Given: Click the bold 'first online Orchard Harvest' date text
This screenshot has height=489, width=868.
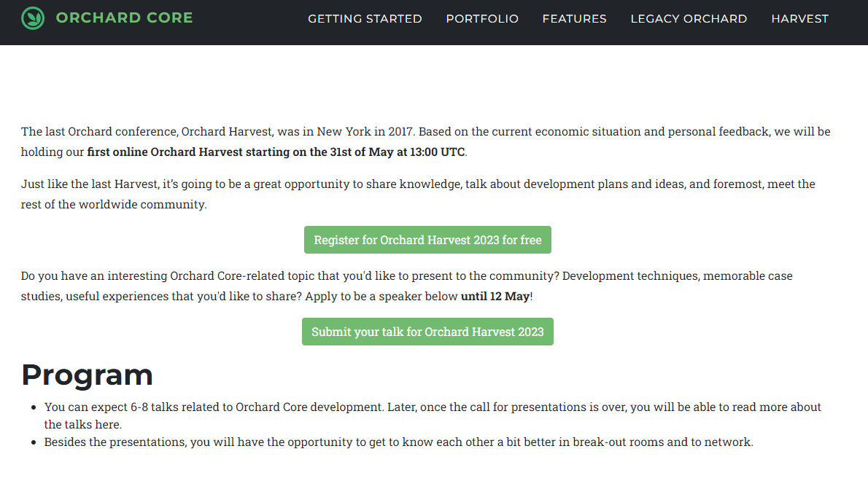Looking at the screenshot, I should click(276, 152).
